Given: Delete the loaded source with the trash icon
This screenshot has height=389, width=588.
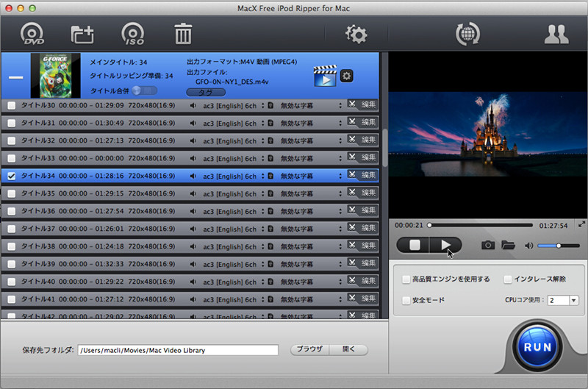Looking at the screenshot, I should [183, 34].
